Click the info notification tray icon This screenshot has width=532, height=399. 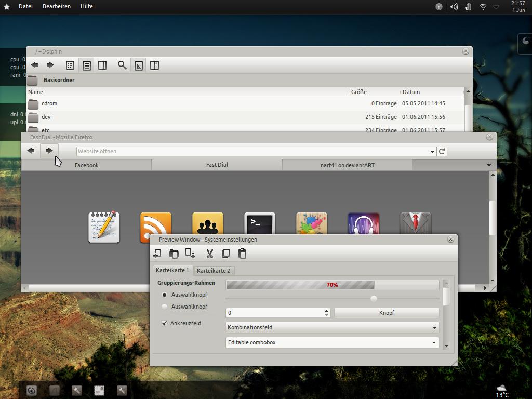tap(438, 7)
